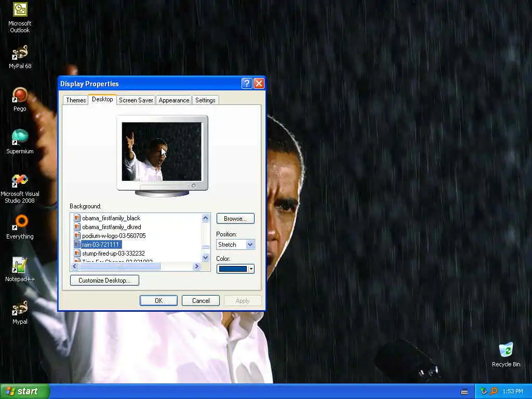
Task: Click the Customize Desktop... button
Action: coord(104,280)
